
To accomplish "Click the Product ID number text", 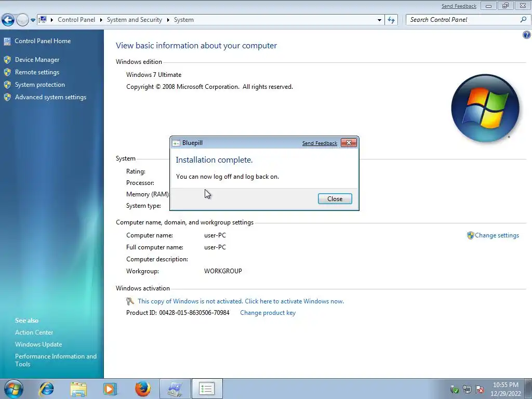I will [x=194, y=313].
